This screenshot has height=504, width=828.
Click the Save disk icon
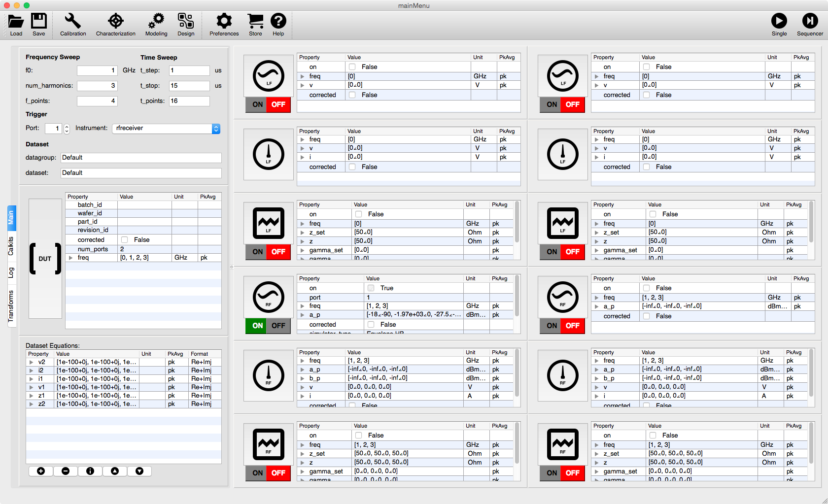(x=38, y=21)
